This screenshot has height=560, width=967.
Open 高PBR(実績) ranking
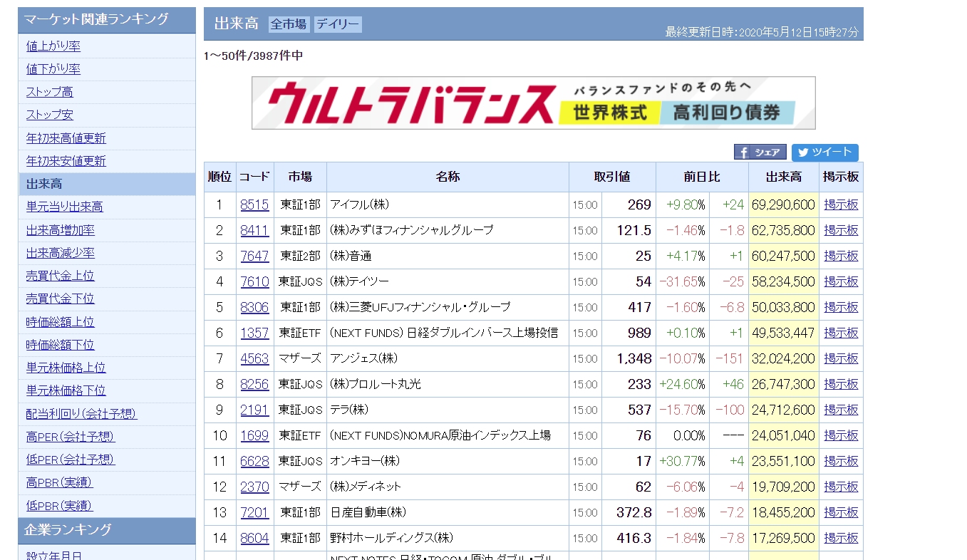60,482
